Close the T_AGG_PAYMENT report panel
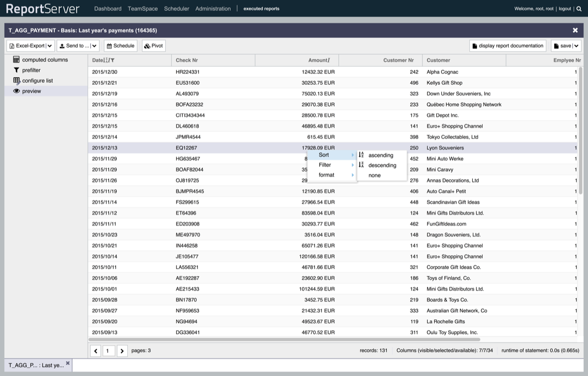 coord(575,30)
